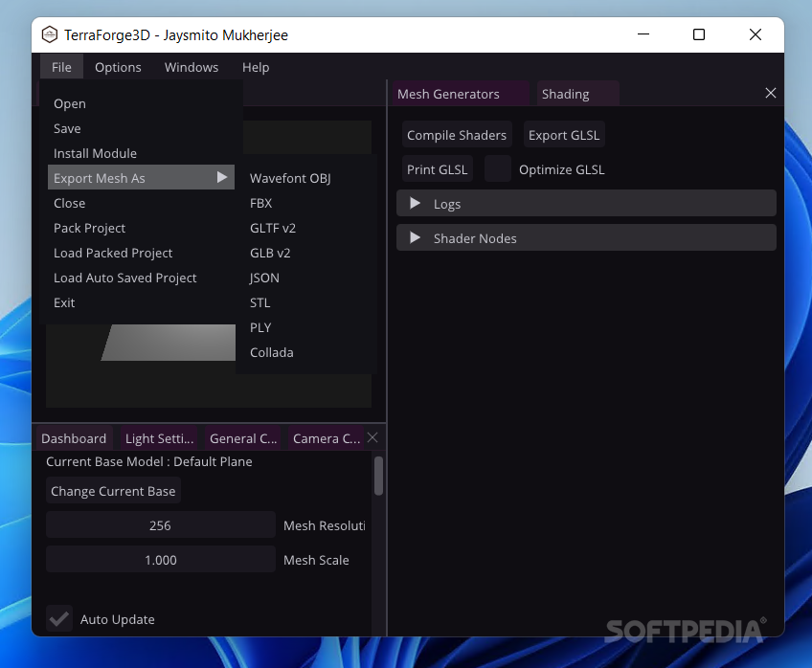Select Install Module menu entry
Image resolution: width=812 pixels, height=668 pixels.
click(x=141, y=153)
